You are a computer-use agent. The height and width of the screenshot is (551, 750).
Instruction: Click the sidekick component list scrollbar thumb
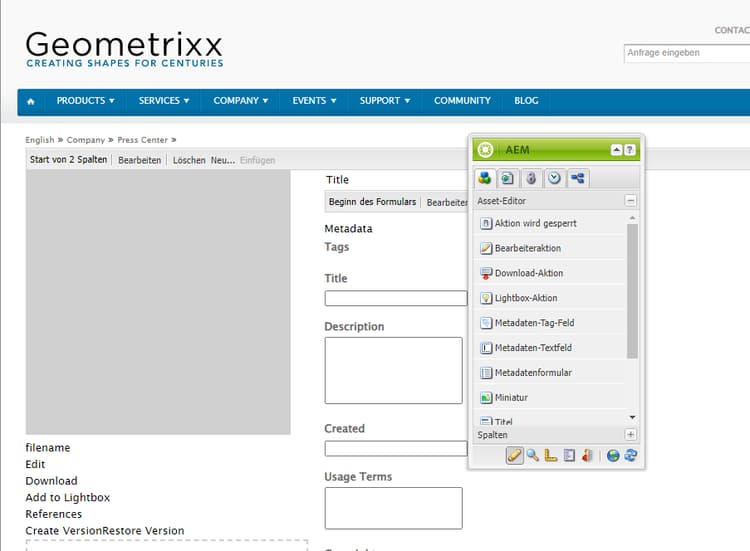(632, 291)
